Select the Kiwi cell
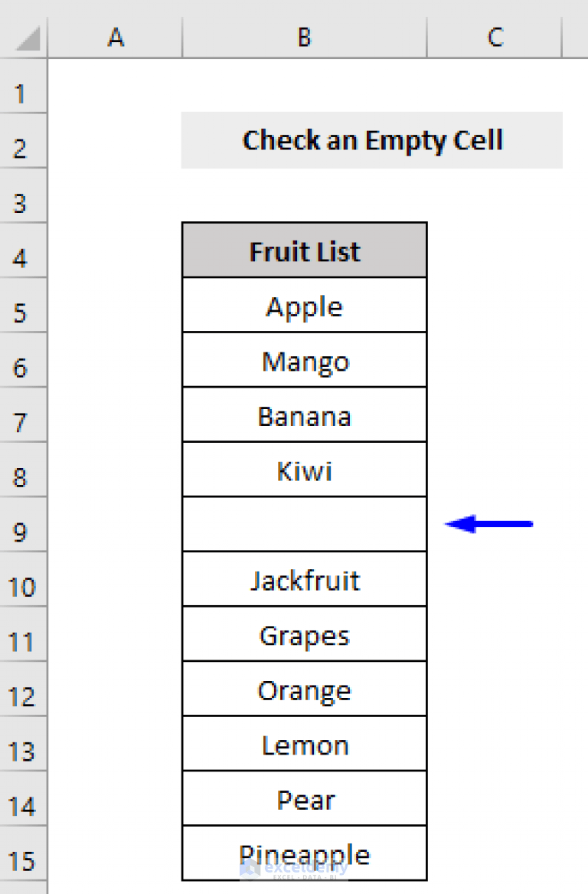588x894 pixels. (x=304, y=470)
